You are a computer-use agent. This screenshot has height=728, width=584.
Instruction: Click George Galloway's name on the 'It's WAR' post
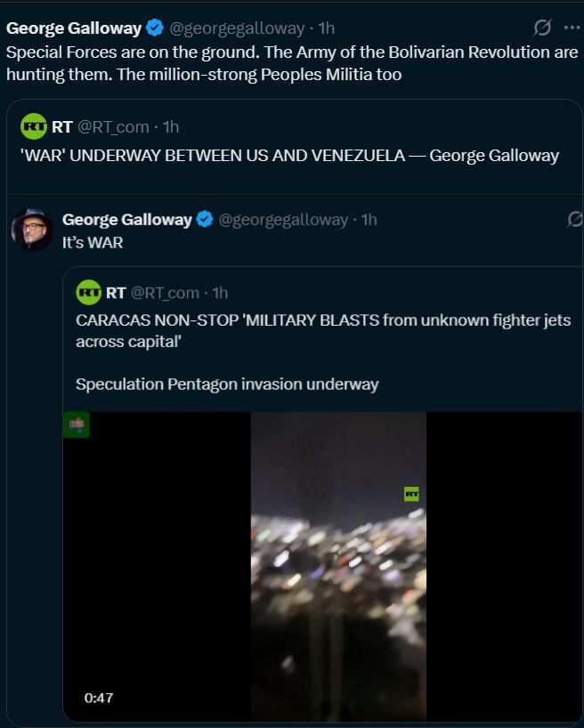(x=126, y=220)
